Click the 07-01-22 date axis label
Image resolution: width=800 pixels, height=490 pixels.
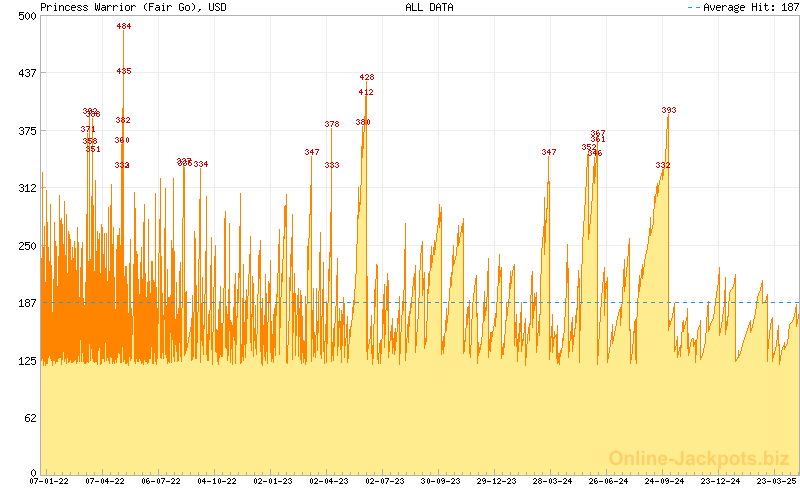[49, 481]
